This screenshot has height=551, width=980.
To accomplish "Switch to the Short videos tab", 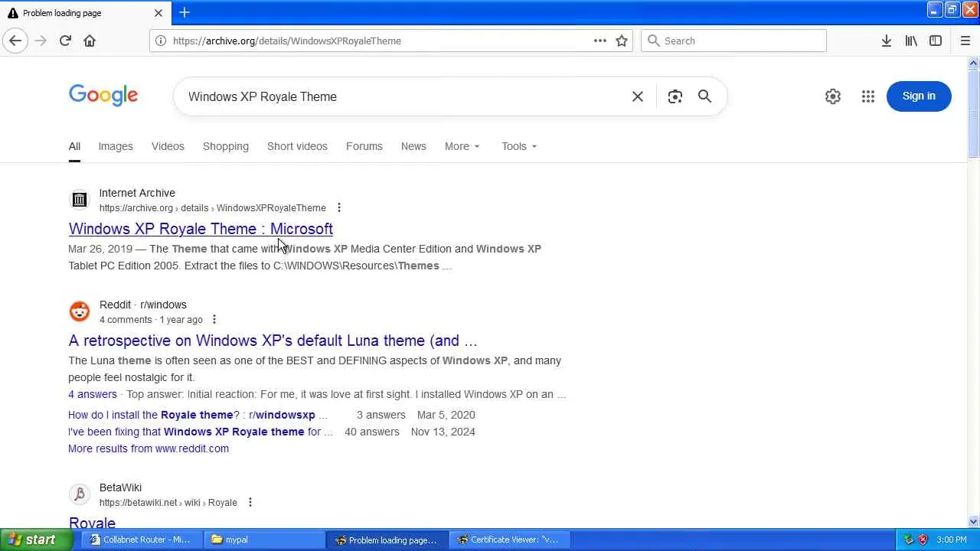I will click(297, 146).
